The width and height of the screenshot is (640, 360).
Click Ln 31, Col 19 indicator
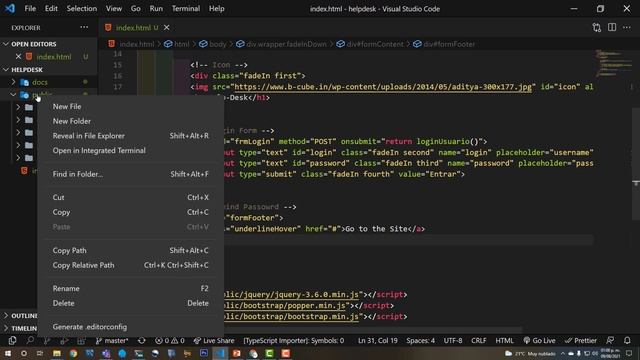point(378,340)
